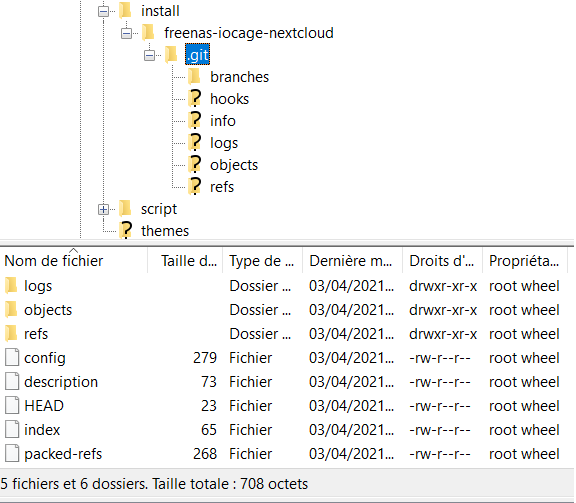
Task: Click the branches folder icon in tree
Action: pyautogui.click(x=194, y=76)
